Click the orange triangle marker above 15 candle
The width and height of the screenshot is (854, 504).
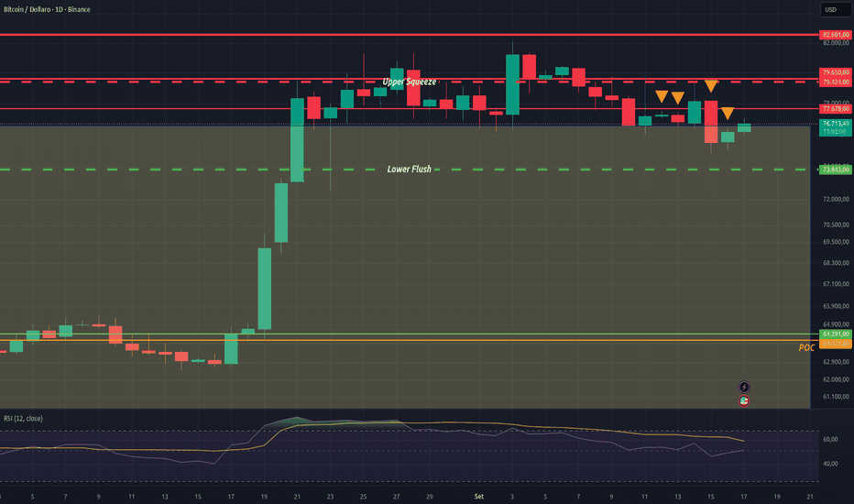click(711, 86)
